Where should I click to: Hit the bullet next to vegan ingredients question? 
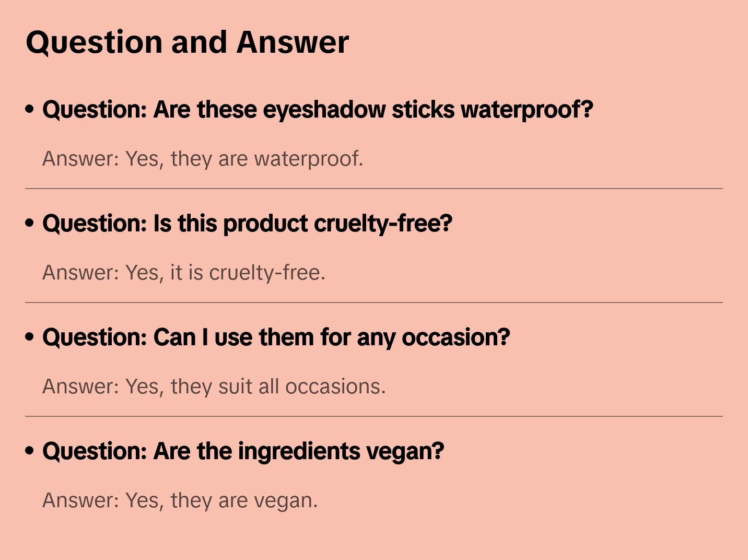coord(30,451)
